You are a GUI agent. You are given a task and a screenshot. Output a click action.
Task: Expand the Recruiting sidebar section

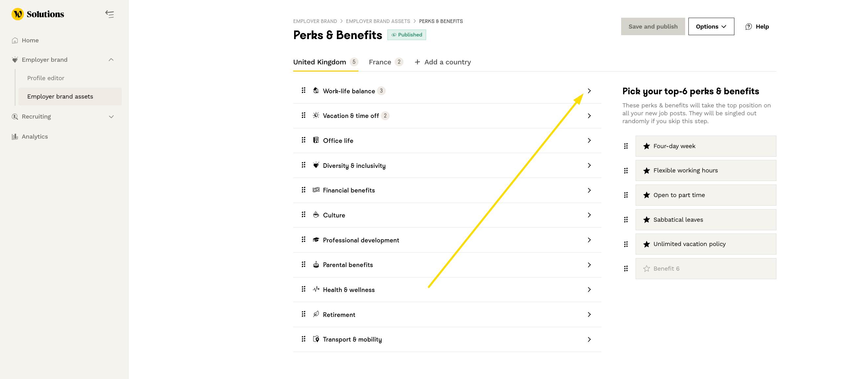click(x=111, y=117)
